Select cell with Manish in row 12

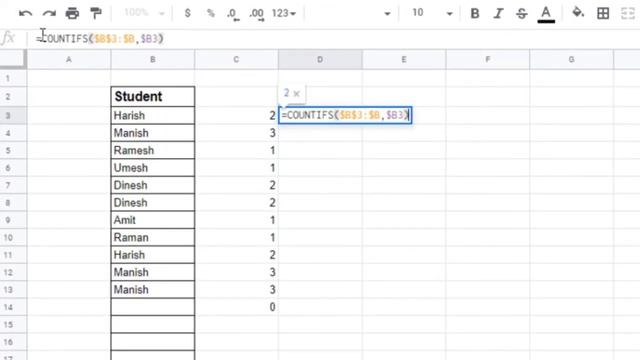tap(153, 272)
